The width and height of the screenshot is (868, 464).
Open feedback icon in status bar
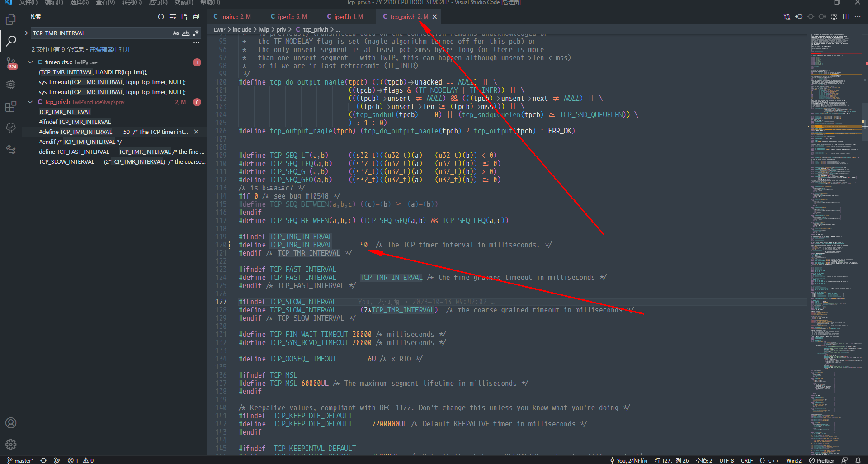(x=844, y=460)
